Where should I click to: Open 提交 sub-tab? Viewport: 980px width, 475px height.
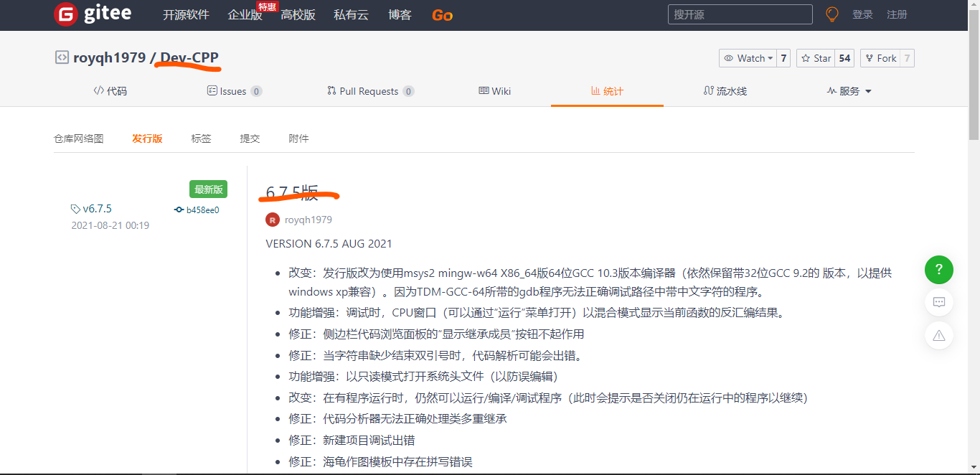[x=250, y=138]
